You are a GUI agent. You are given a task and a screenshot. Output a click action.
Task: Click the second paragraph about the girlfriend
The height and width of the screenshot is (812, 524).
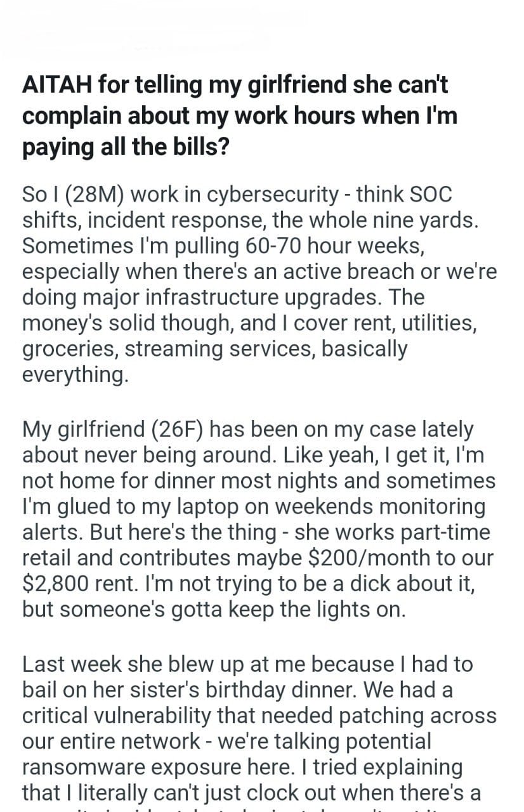254,518
